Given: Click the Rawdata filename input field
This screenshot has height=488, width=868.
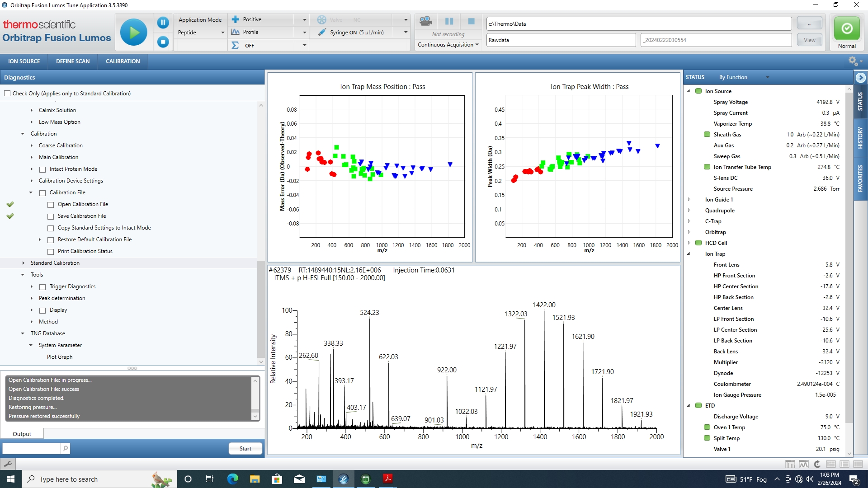Looking at the screenshot, I should 561,40.
